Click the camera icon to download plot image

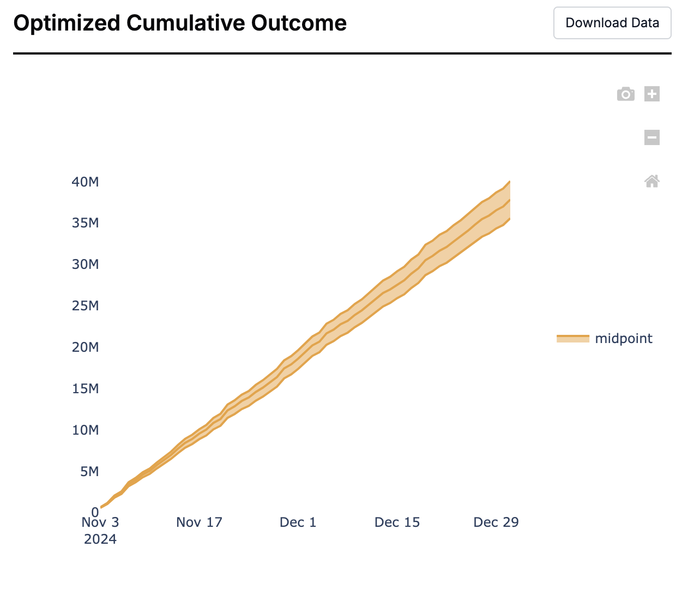[x=625, y=94]
